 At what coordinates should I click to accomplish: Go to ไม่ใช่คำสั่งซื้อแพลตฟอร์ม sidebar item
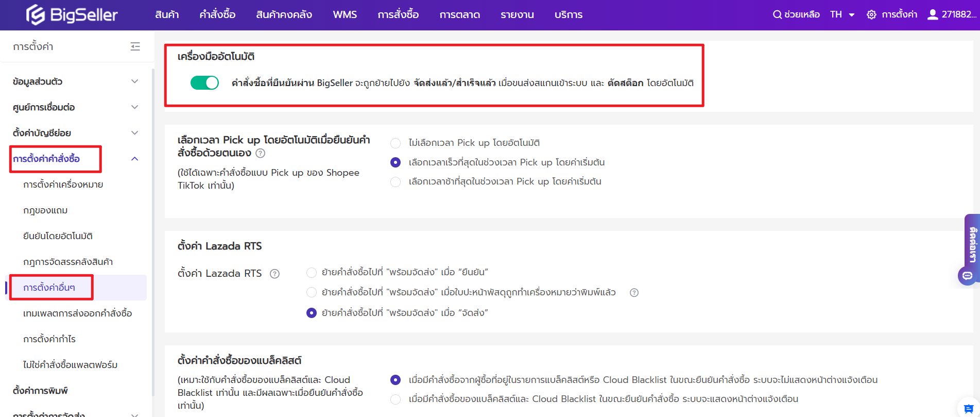coord(71,365)
